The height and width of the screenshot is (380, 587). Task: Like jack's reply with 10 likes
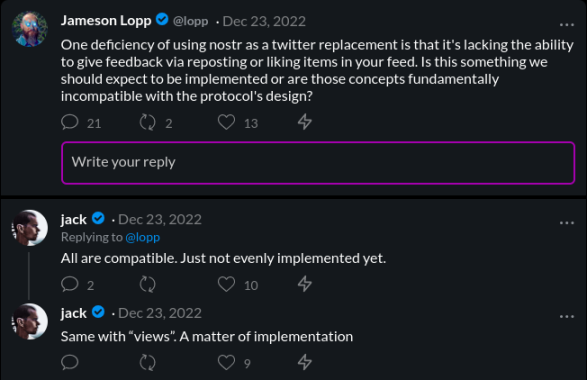coord(226,284)
